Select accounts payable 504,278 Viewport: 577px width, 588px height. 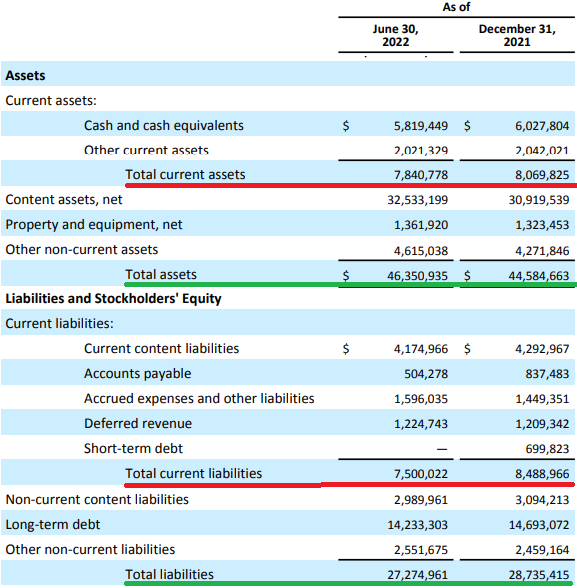pyautogui.click(x=426, y=374)
